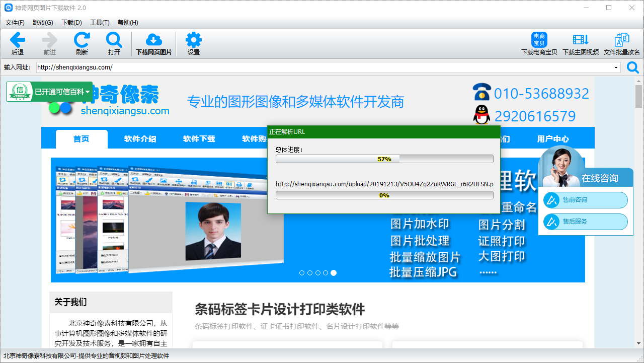Click the 后退 back navigation icon
This screenshot has height=363, width=644.
point(17,43)
